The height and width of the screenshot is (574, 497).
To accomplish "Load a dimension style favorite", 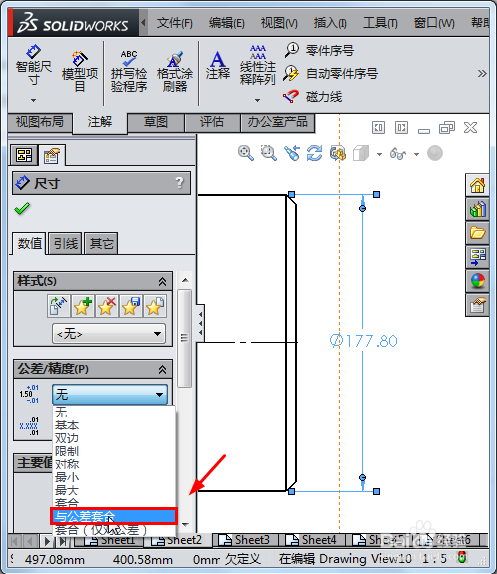I will tap(155, 306).
